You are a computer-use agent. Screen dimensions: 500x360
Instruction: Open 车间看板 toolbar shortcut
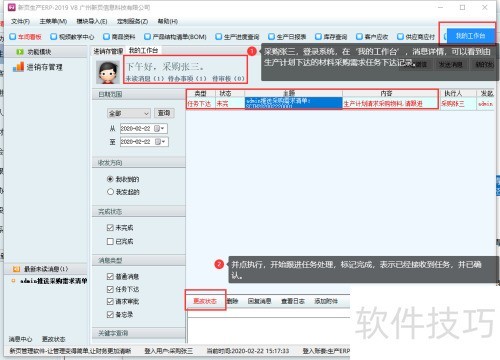coord(26,37)
